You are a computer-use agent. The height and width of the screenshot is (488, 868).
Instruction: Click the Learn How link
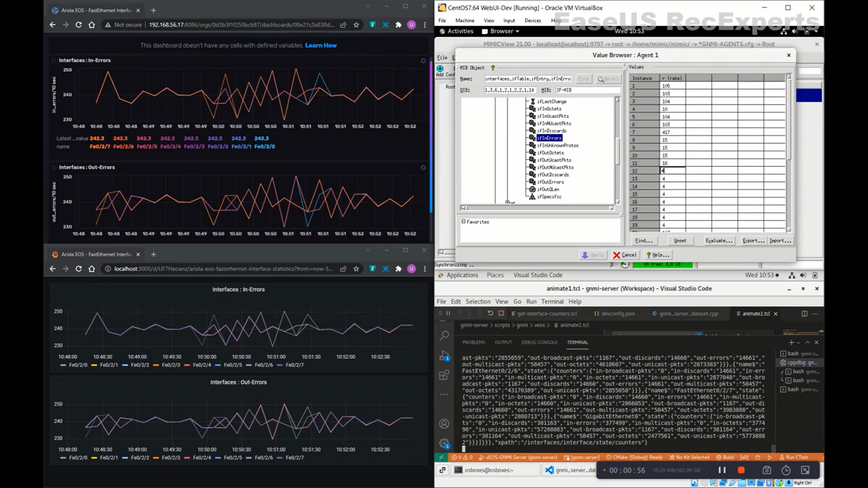[321, 46]
